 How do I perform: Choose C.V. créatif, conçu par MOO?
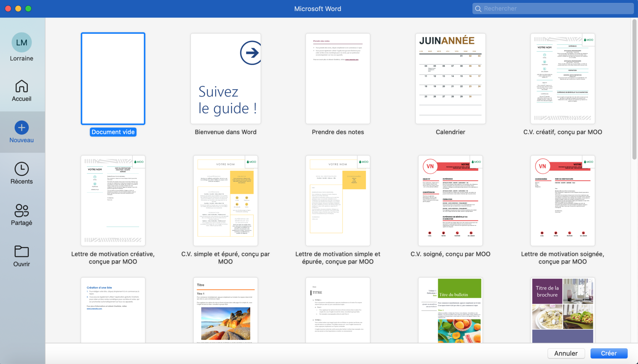(563, 78)
